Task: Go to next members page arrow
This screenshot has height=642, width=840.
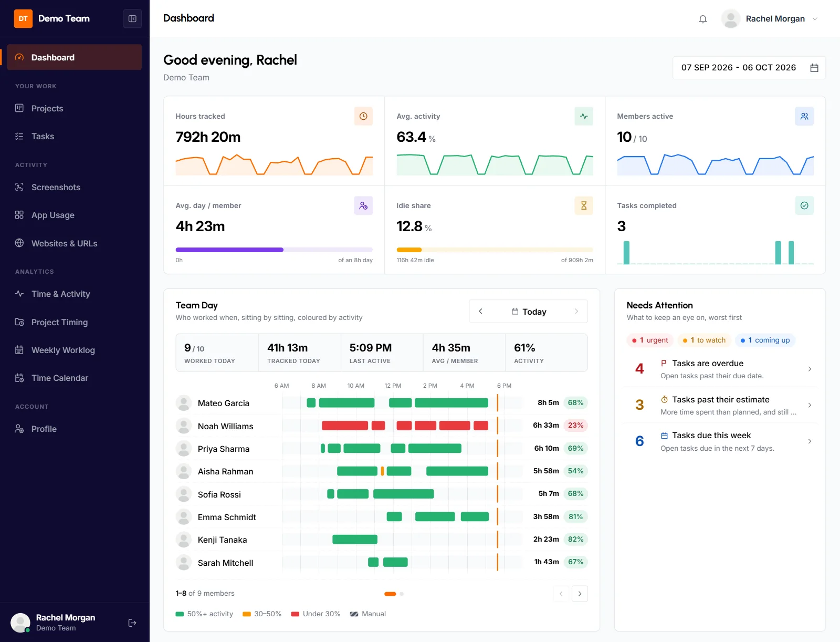Action: (580, 594)
